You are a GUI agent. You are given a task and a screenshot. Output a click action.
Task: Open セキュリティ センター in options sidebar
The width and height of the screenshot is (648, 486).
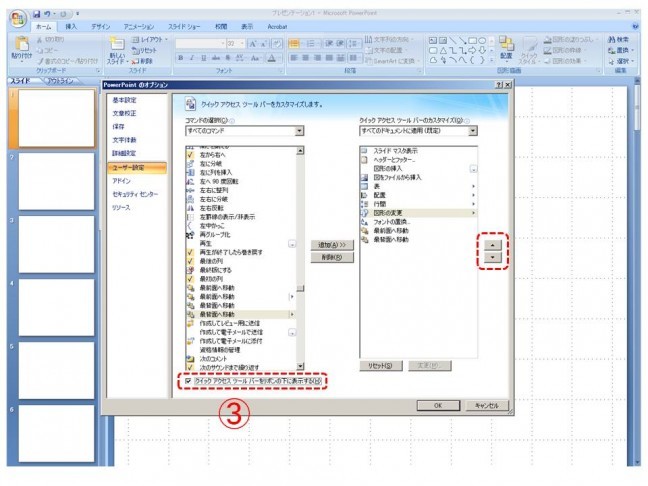tap(134, 193)
